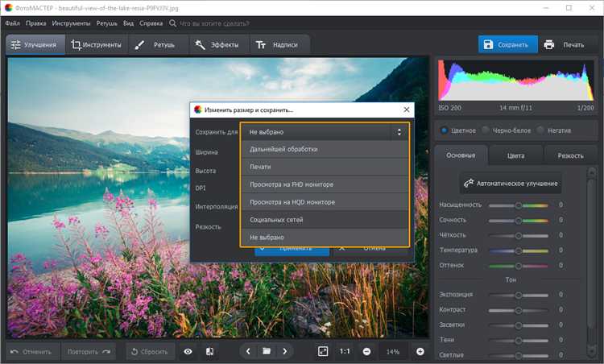Go to the previous photo arrow

tap(248, 351)
